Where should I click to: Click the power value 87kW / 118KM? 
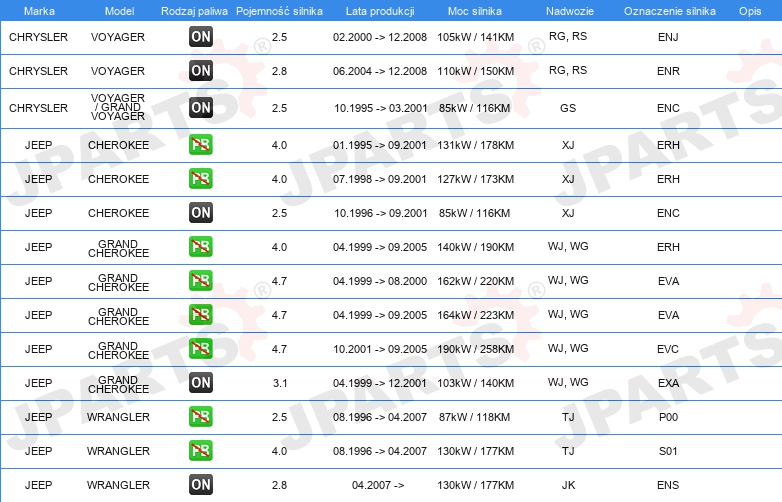pyautogui.click(x=474, y=417)
